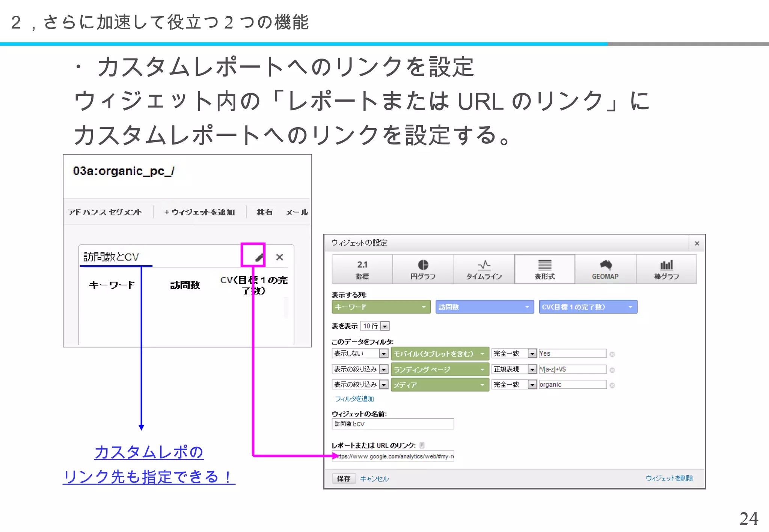
Task: Click the フィルタを追加 link
Action: click(354, 399)
